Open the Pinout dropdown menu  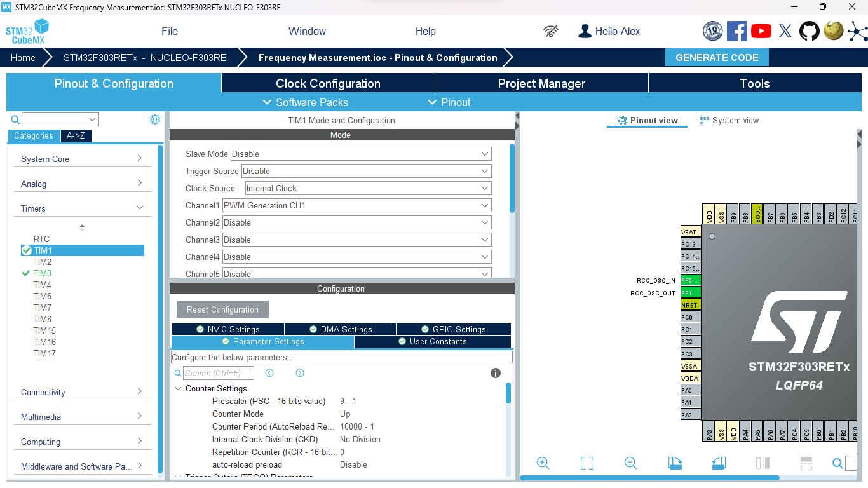(449, 102)
